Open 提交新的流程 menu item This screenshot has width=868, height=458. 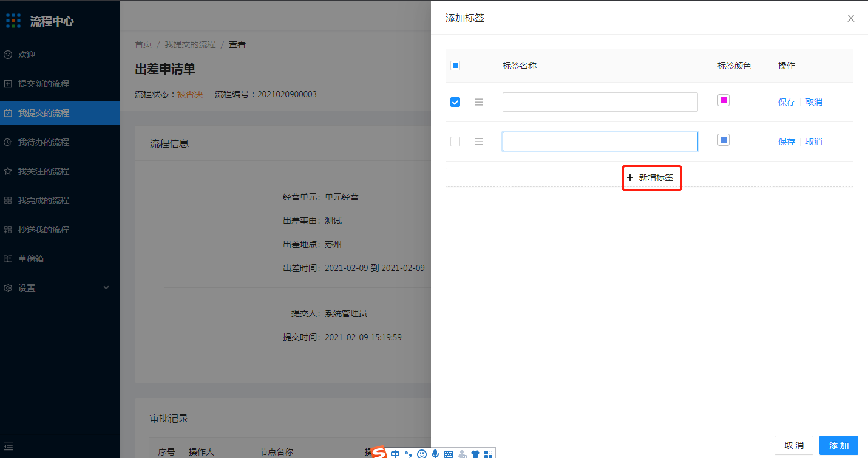60,84
